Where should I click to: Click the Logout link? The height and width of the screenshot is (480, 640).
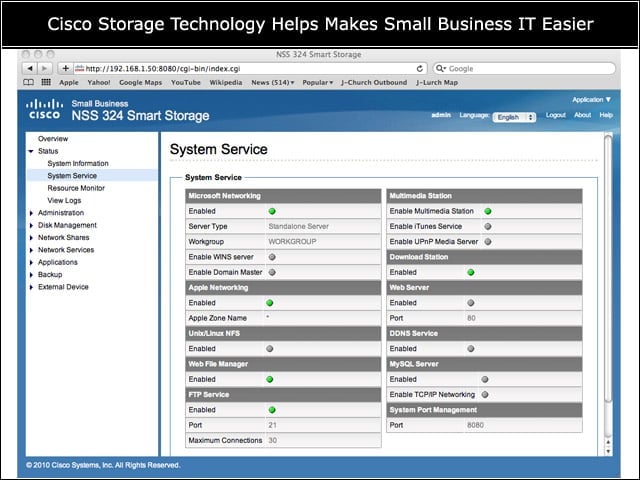[x=556, y=115]
